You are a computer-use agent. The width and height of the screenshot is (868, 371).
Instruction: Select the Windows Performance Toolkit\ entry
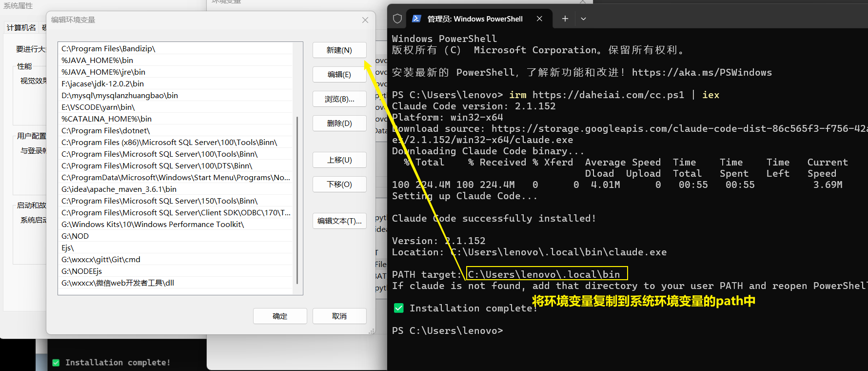click(x=176, y=225)
